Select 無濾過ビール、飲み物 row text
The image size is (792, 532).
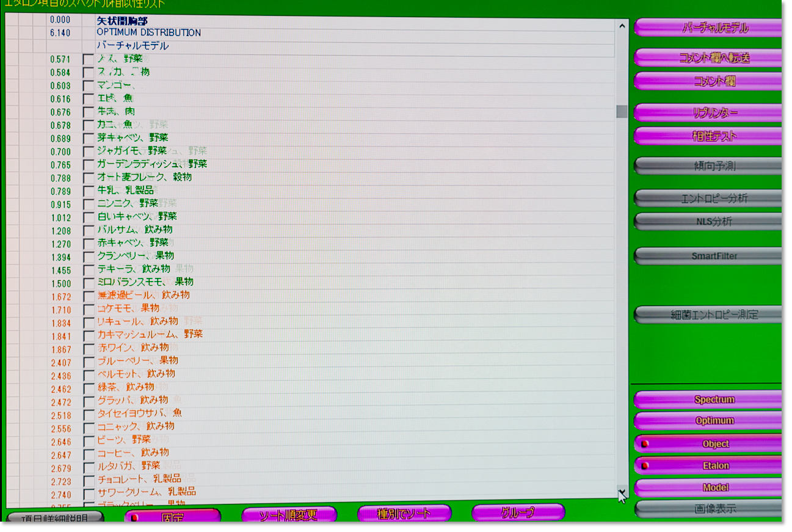144,295
